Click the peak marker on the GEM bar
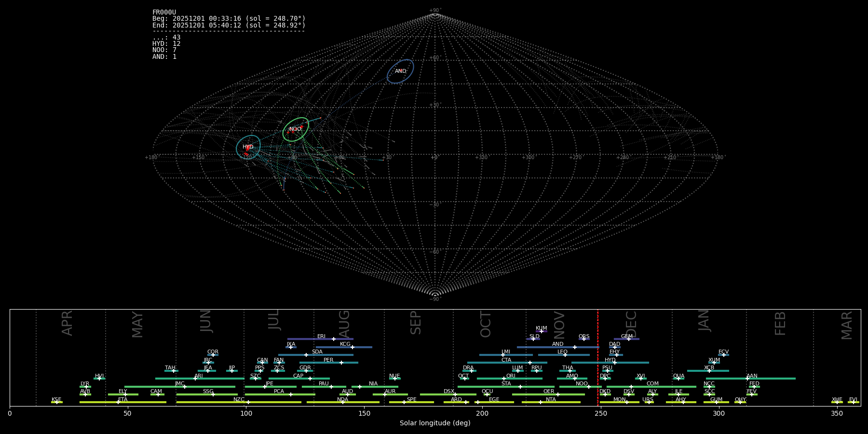This screenshot has height=434, width=868. 628,339
